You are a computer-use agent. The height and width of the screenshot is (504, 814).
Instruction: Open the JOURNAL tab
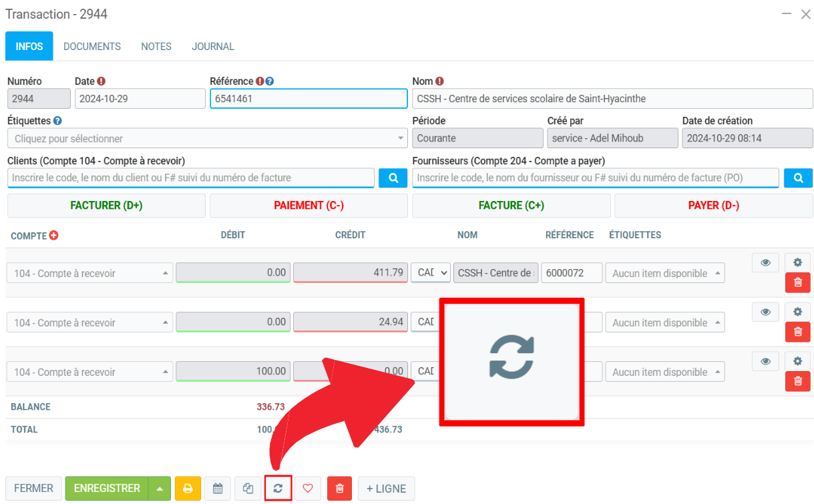coord(213,47)
